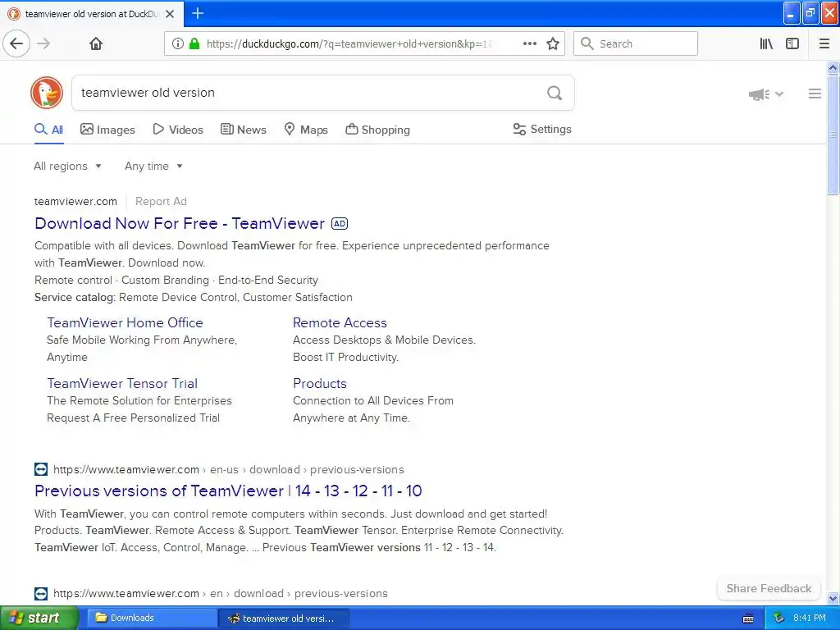Go back with the Firefox back arrow
This screenshot has width=840, height=630.
click(x=16, y=43)
